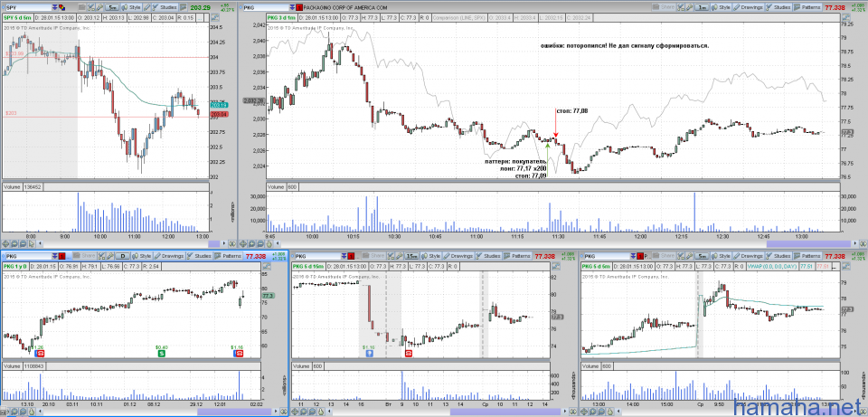868x417 pixels.
Task: Click the pencil drawing icon in SPY chart toolbar
Action: [146, 7]
